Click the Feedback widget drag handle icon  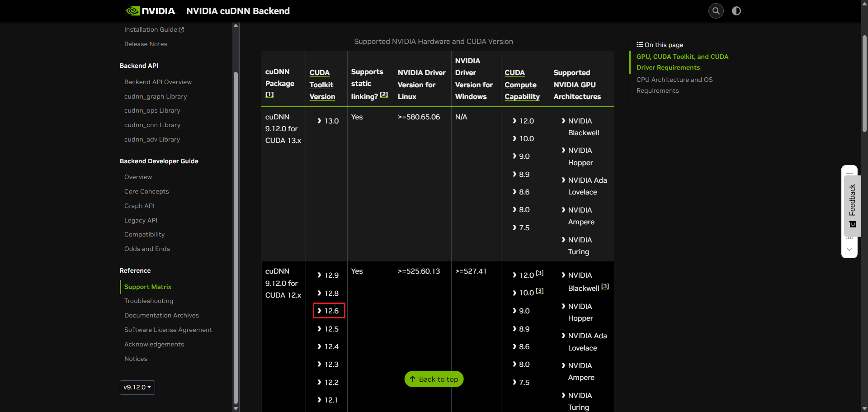point(849,172)
